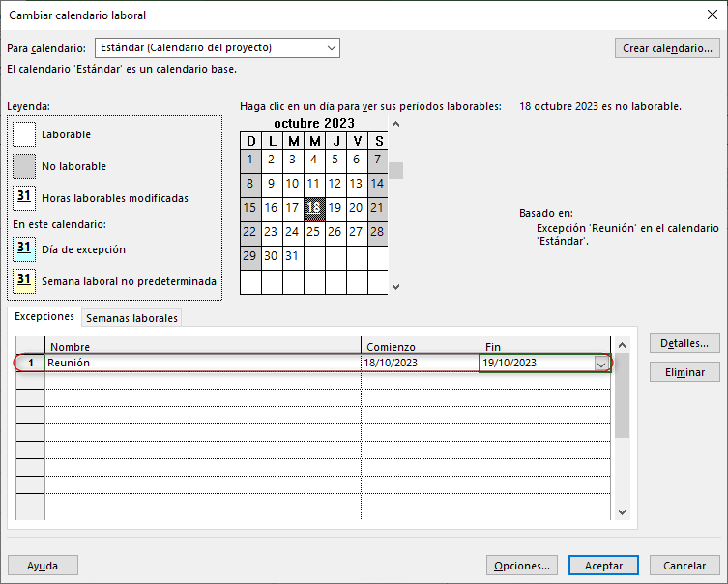Click Semana laboral no predeterminada legend icon
This screenshot has width=728, height=584.
(25, 281)
